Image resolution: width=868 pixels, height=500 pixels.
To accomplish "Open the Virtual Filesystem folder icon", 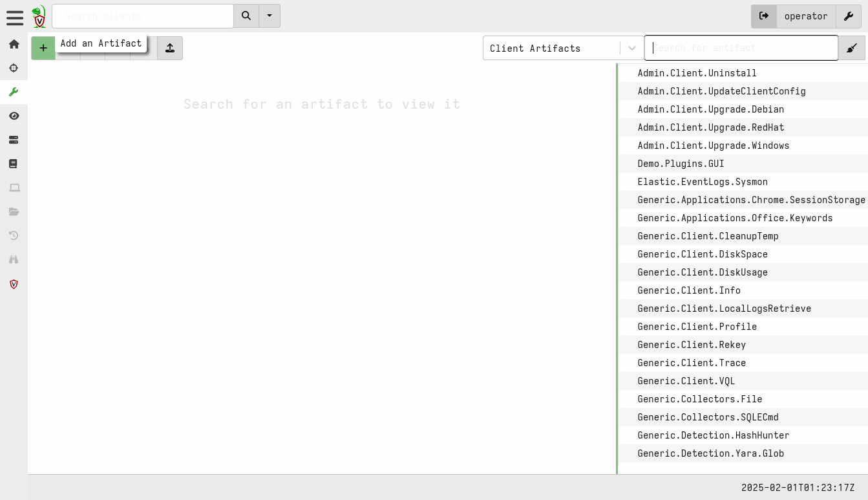I will (14, 212).
